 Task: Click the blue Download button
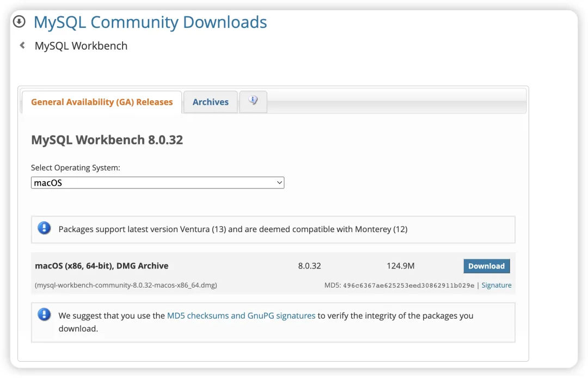[486, 266]
